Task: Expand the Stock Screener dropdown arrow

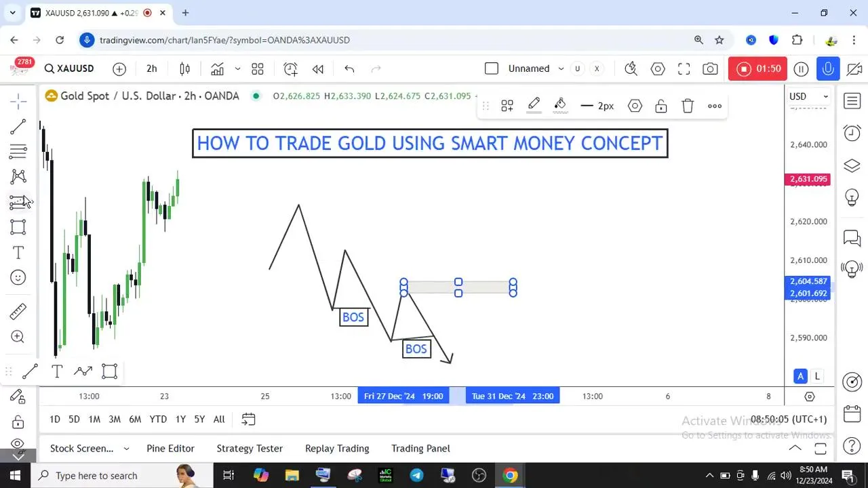Action: tap(126, 449)
